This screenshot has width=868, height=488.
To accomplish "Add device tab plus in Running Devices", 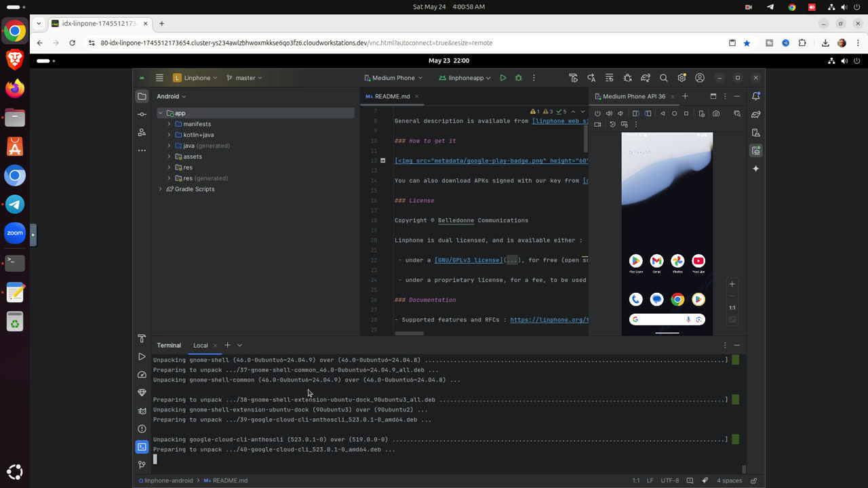I will (685, 96).
